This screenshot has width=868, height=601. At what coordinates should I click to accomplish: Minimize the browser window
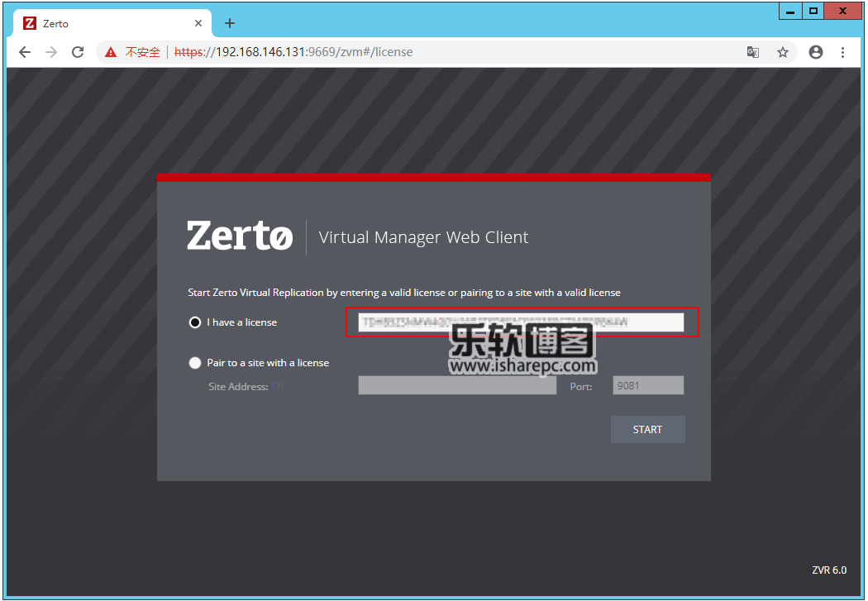click(790, 11)
